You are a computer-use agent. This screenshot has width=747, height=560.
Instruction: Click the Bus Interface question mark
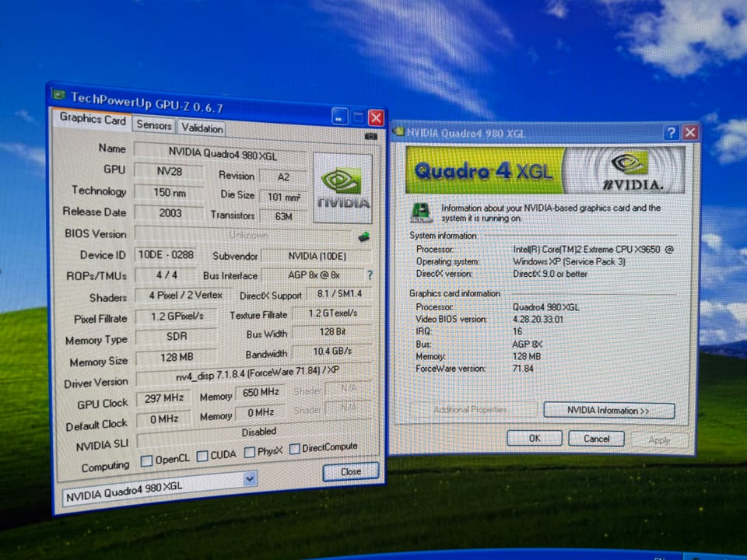370,275
